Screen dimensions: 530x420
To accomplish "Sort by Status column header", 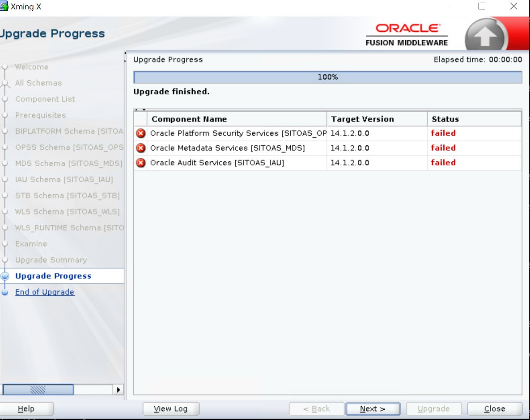I will tap(475, 119).
